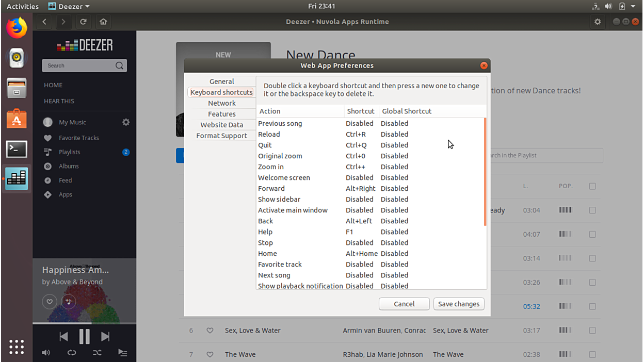Skip to next track in player

pyautogui.click(x=105, y=337)
